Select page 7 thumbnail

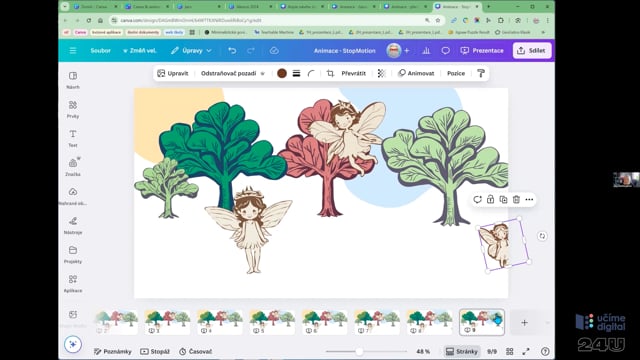pyautogui.click(x=377, y=322)
